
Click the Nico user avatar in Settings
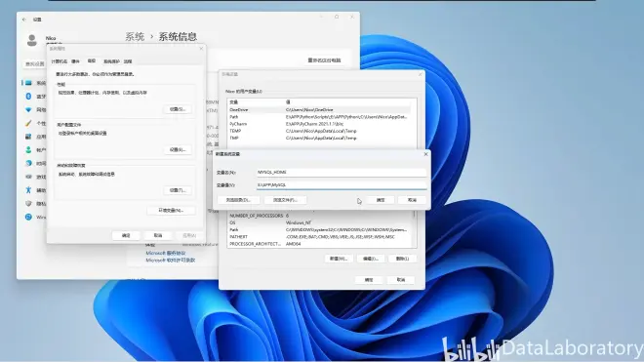[31, 40]
